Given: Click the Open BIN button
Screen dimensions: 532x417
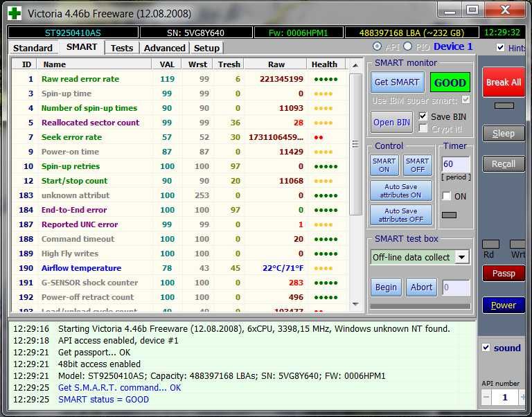Looking at the screenshot, I should (391, 122).
